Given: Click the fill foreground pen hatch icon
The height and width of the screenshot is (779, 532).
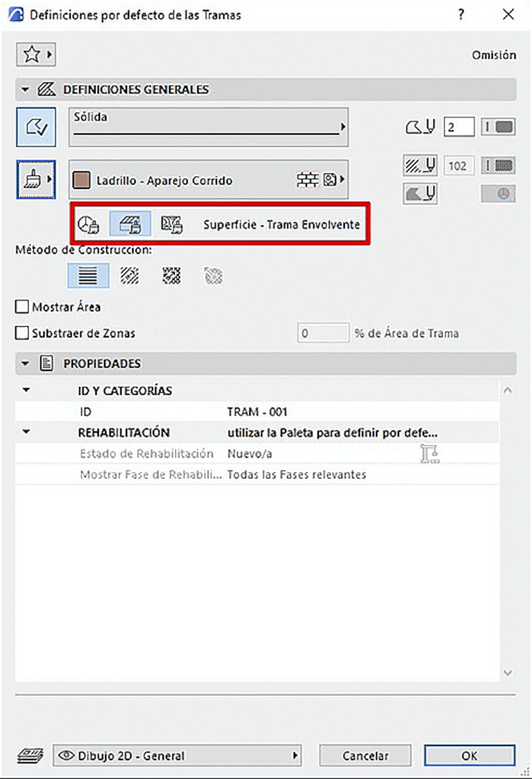Looking at the screenshot, I should pos(420,165).
